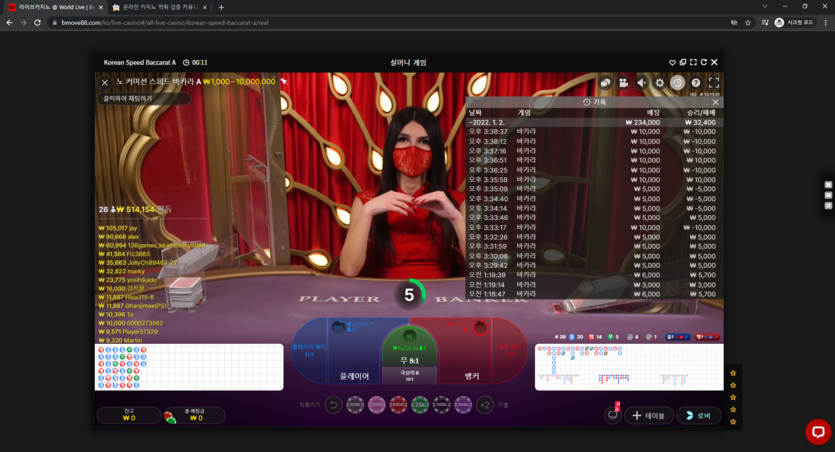Click the frame fullscreen icon next to reload

[x=693, y=62]
